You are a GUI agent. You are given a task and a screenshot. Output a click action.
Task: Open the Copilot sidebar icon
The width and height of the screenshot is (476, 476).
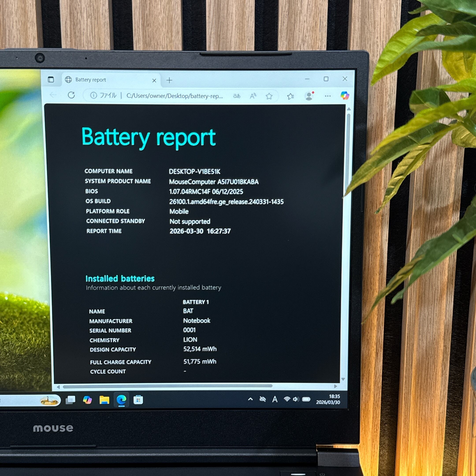(x=345, y=95)
